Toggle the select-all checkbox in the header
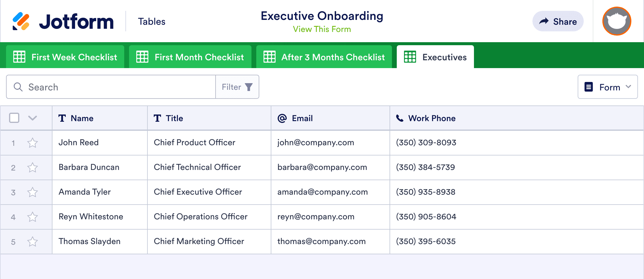The height and width of the screenshot is (279, 644). click(14, 118)
